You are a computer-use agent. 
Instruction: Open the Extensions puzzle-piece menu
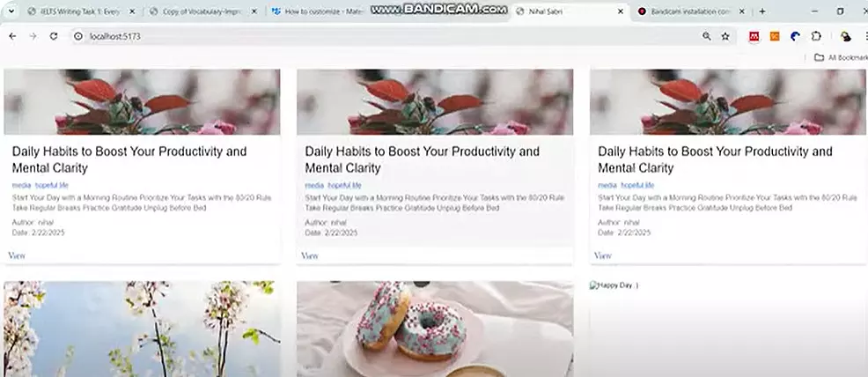pos(816,36)
